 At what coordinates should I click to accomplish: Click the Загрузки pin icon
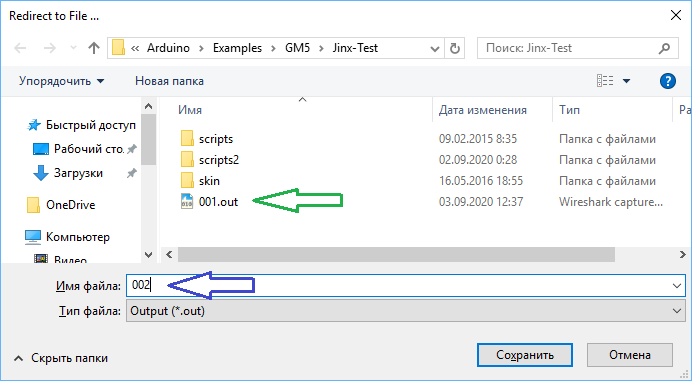[131, 174]
